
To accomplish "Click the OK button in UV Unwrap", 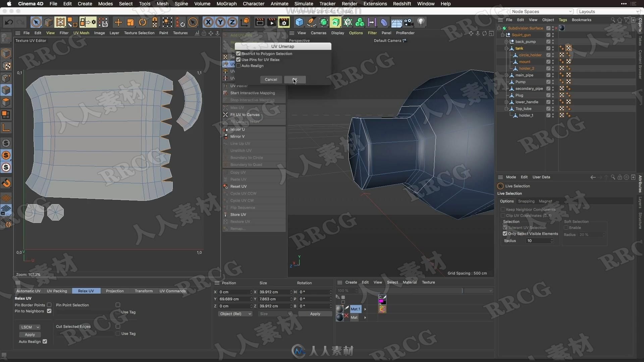I will pyautogui.click(x=294, y=79).
